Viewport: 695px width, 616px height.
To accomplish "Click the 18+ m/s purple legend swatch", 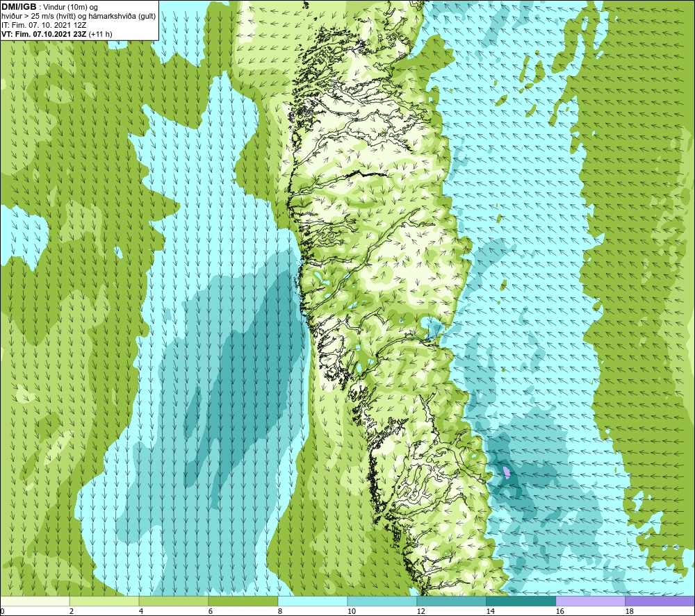I will 660,601.
